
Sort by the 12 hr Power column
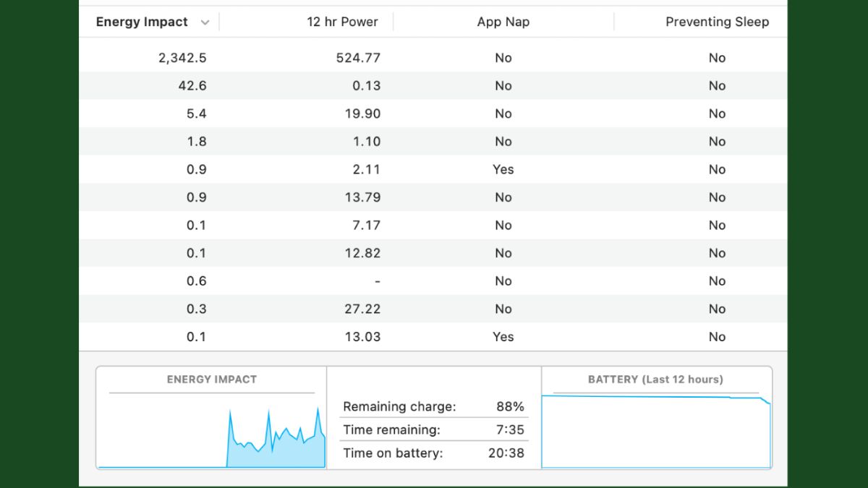tap(342, 22)
